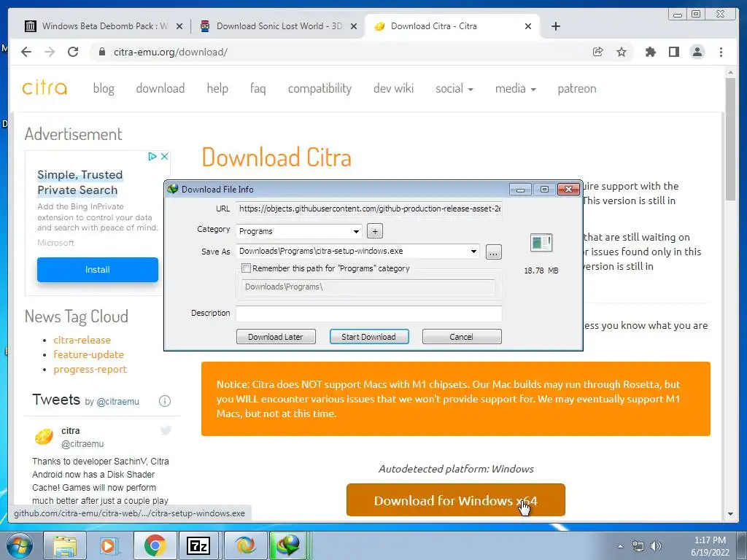Image resolution: width=747 pixels, height=560 pixels.
Task: Open the feature-update tag link
Action: coord(88,355)
